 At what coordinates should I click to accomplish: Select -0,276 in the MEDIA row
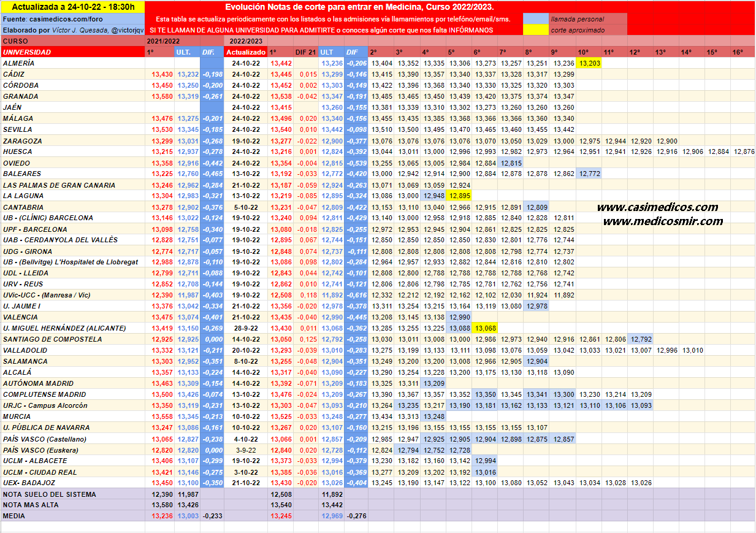tap(356, 516)
